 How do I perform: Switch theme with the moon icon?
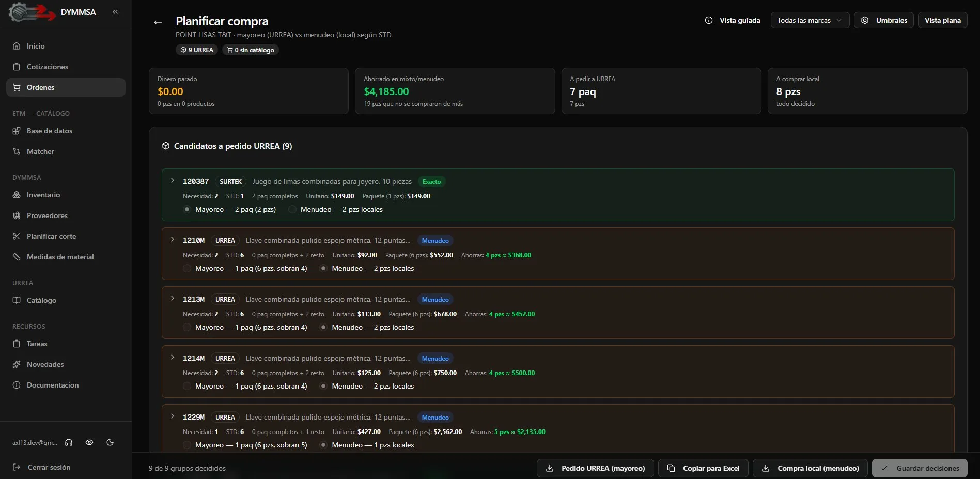(110, 442)
